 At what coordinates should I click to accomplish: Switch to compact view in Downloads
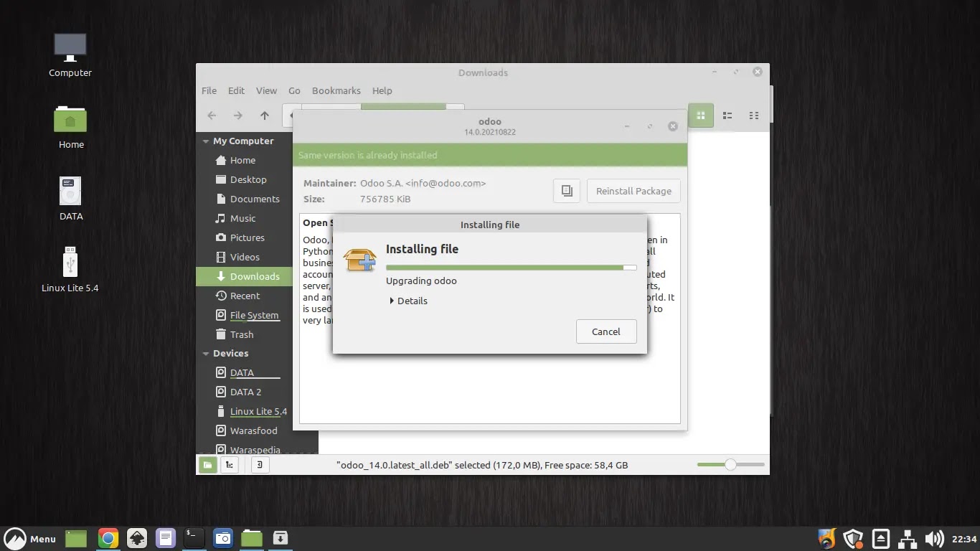[754, 116]
